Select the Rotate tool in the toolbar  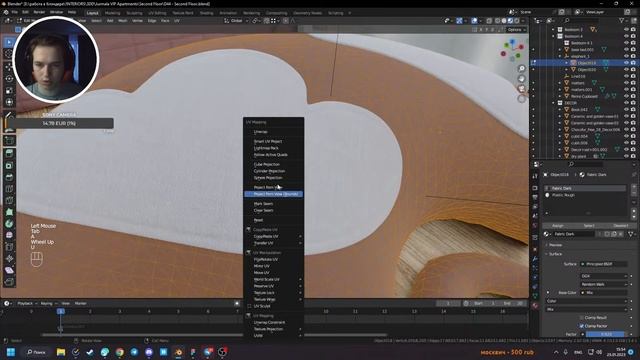coord(9,78)
